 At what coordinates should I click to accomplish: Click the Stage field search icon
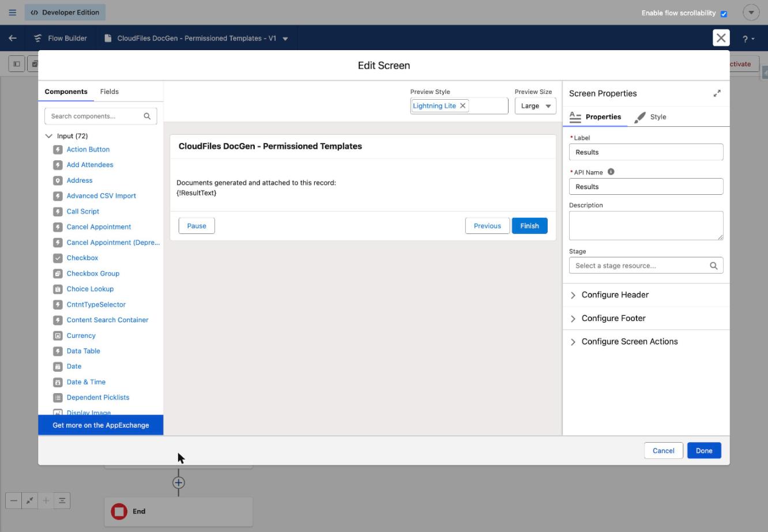713,266
